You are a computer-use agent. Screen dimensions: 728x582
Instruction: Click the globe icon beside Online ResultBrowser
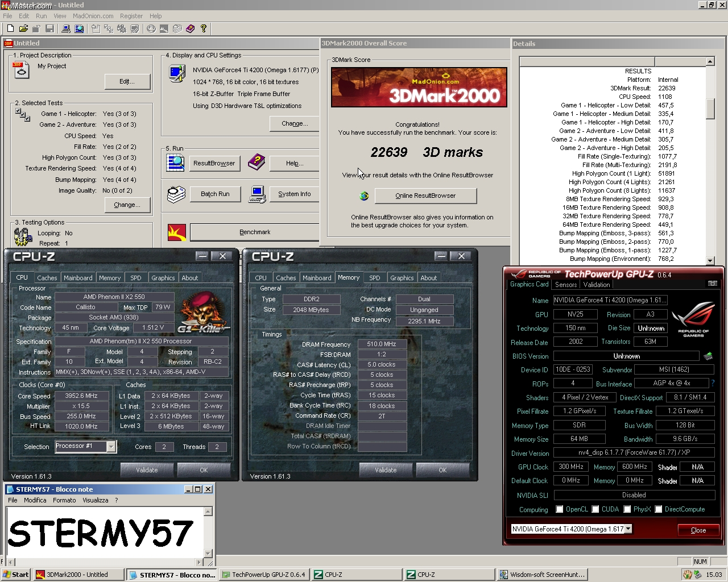tap(364, 196)
